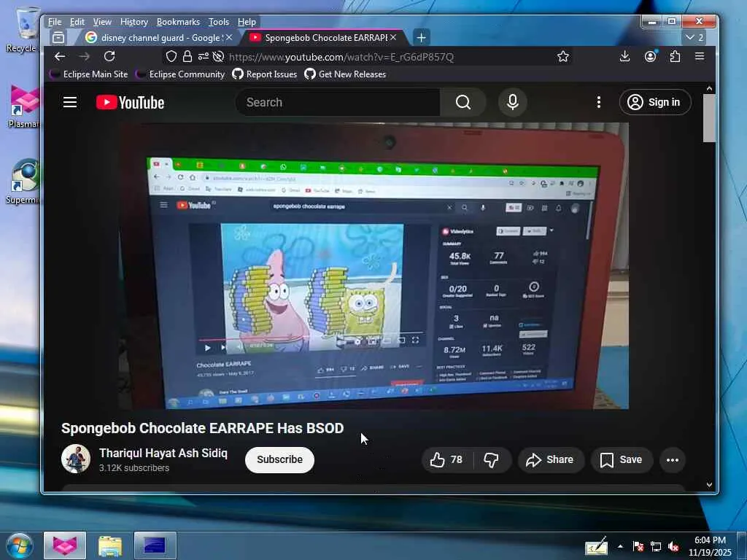This screenshot has width=747, height=560.
Task: Click the pink fox browser taskbar icon
Action: pyautogui.click(x=65, y=545)
